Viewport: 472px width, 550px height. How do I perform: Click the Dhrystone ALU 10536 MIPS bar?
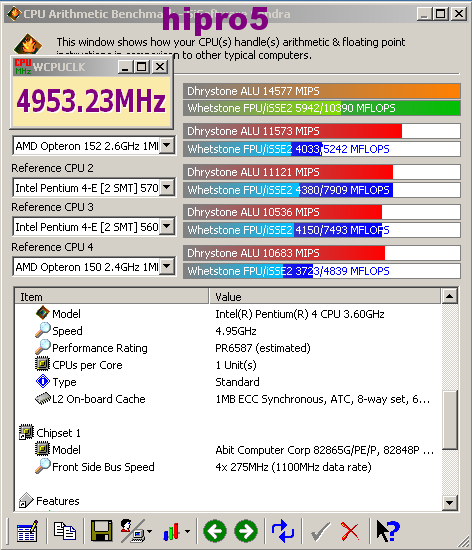(322, 212)
